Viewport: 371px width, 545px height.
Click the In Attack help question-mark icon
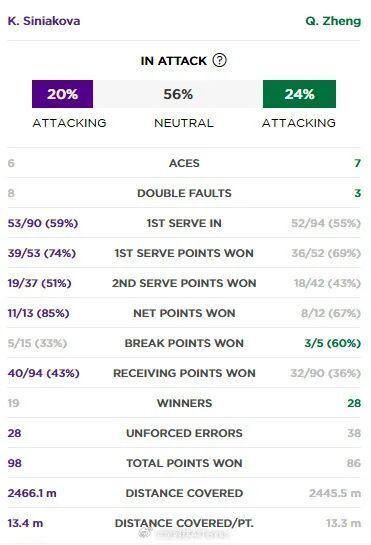219,60
